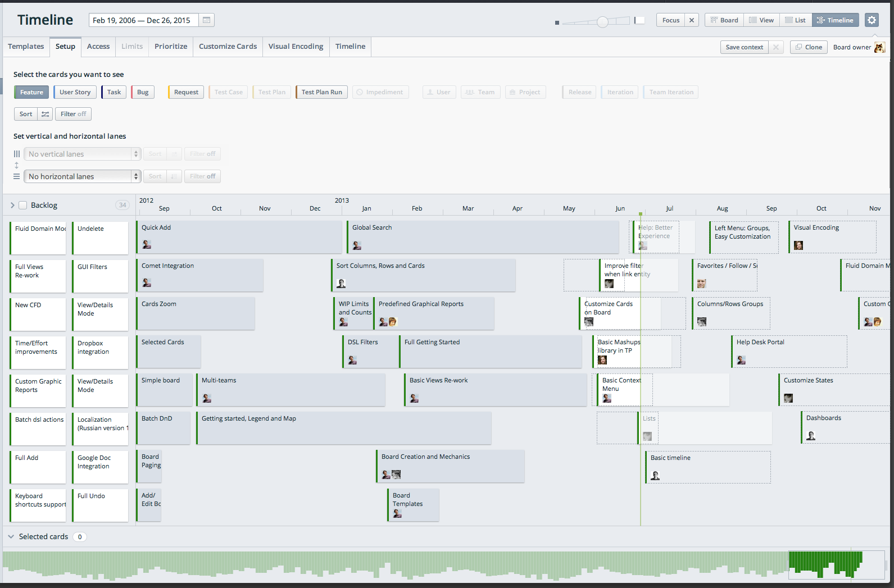Click the small zoom size icon
Screen dimensions: 894x588
click(557, 22)
